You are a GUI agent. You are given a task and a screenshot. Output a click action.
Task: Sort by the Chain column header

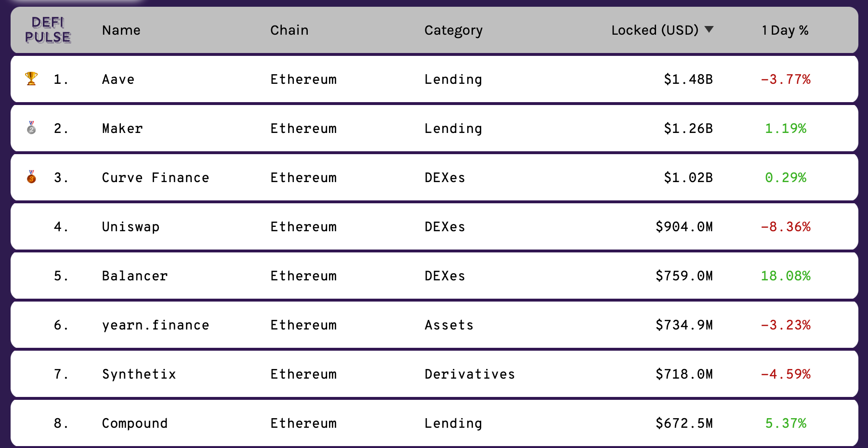tap(289, 30)
